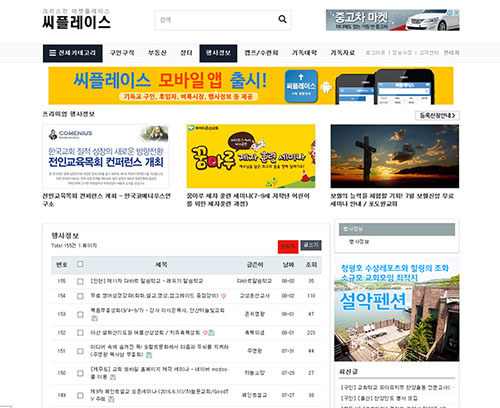Screen dimensions: 500x408
Task: Click the heart icon on row 152
Action: point(205,333)
